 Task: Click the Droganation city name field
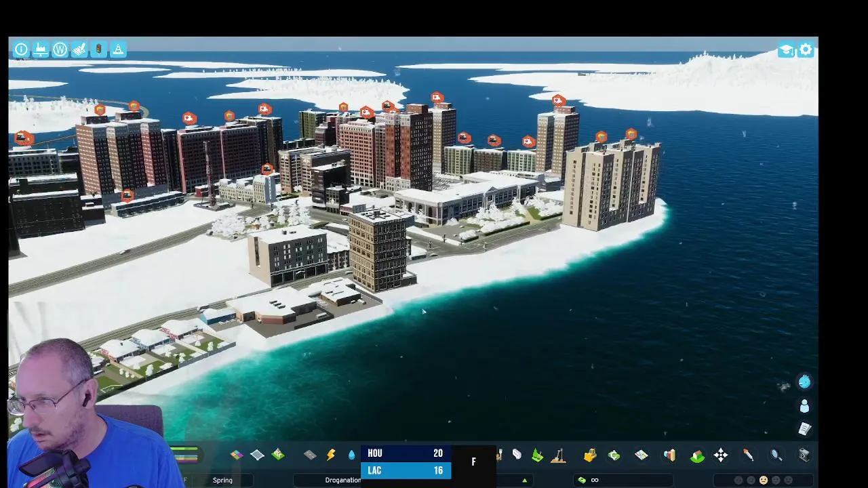pyautogui.click(x=342, y=480)
